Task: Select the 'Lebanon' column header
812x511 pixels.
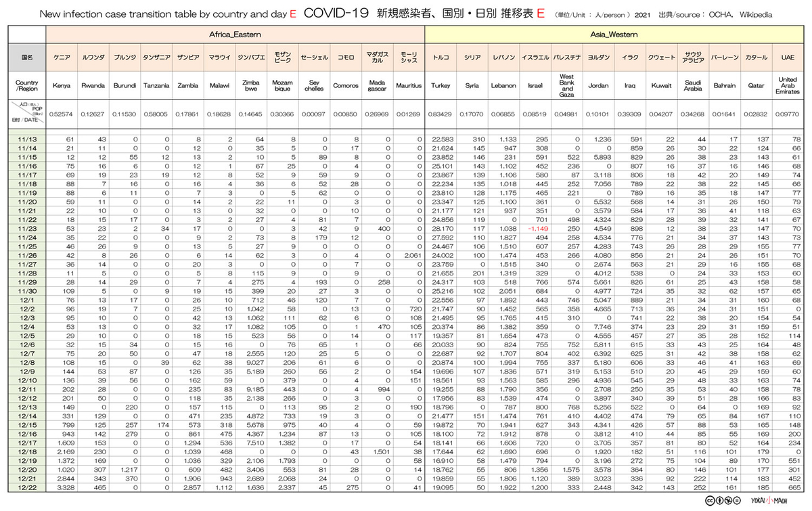Action: [503, 86]
